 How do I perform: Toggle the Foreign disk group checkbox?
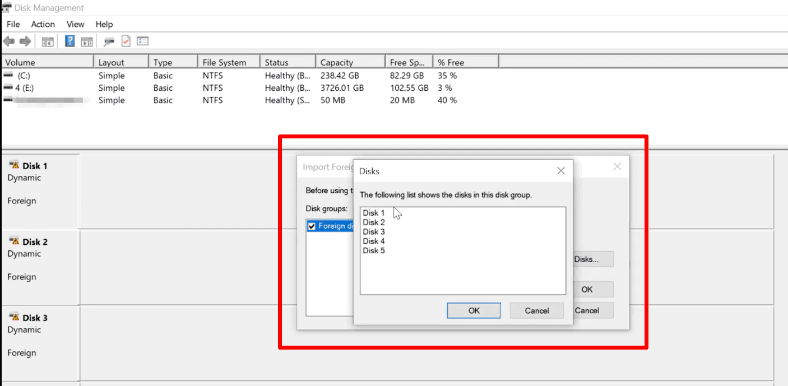click(x=312, y=226)
